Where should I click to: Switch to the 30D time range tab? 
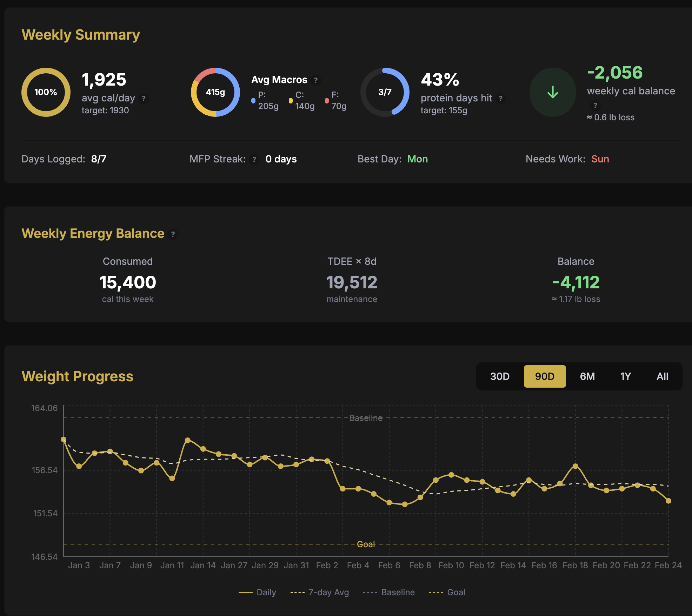point(499,376)
